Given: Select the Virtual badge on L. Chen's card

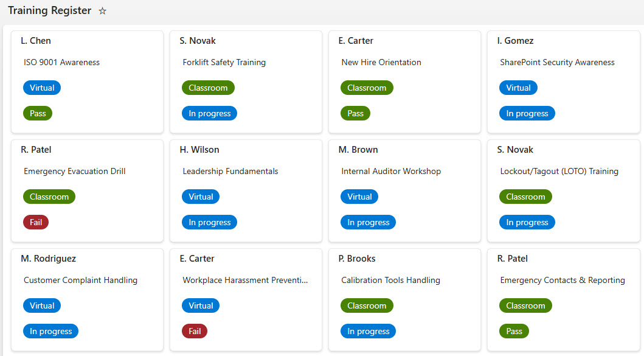Looking at the screenshot, I should (x=41, y=87).
